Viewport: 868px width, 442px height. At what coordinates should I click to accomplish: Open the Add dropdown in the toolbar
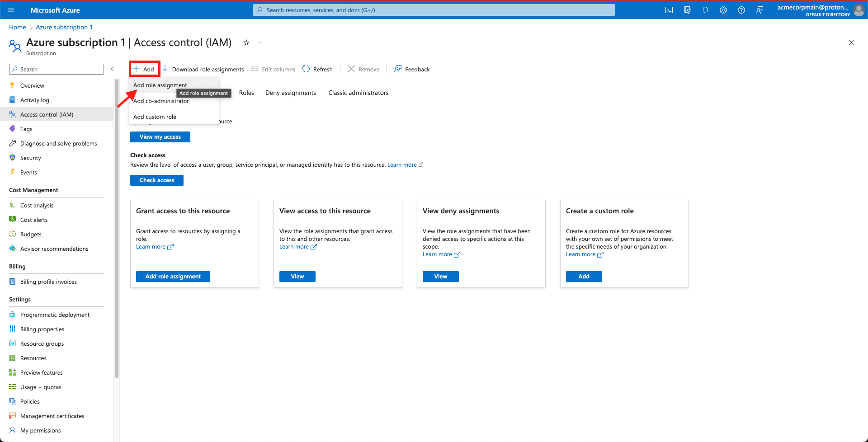point(144,69)
